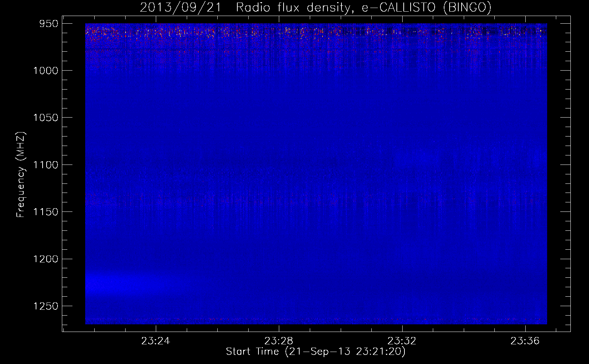Select the 950 frequency axis label

pyautogui.click(x=49, y=24)
